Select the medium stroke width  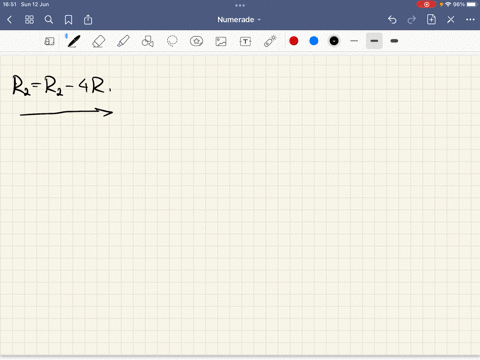click(x=374, y=41)
